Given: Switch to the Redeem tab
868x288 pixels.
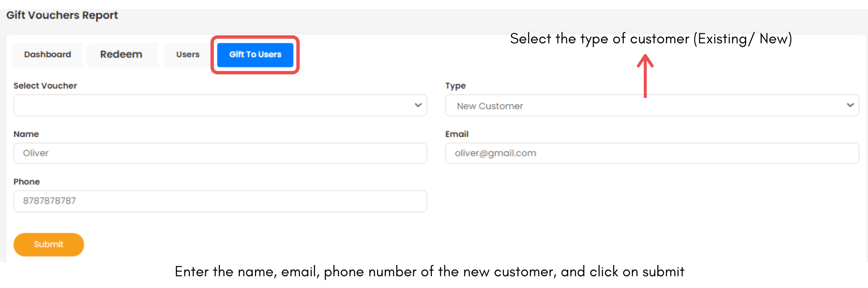Looking at the screenshot, I should (121, 55).
